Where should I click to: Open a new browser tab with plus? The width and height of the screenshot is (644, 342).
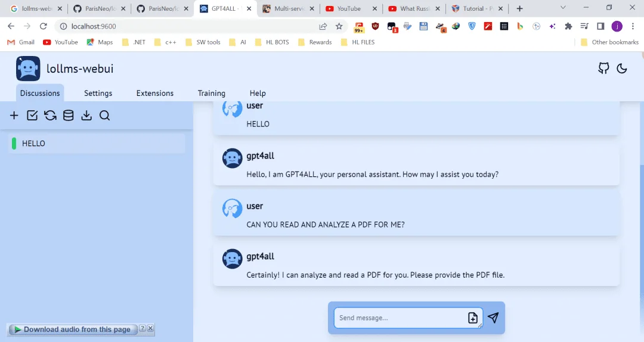point(519,8)
